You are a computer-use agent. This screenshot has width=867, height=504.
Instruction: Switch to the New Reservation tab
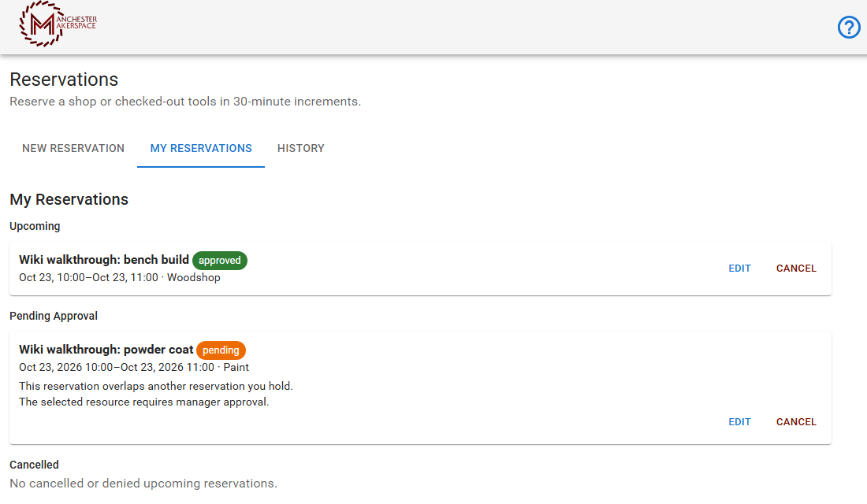coord(73,148)
